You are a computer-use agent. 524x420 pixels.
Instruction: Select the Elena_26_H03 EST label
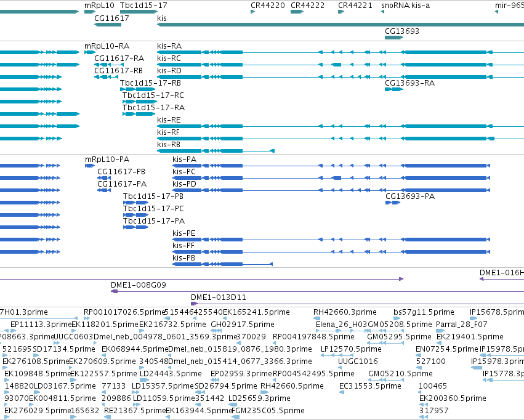pyautogui.click(x=341, y=325)
